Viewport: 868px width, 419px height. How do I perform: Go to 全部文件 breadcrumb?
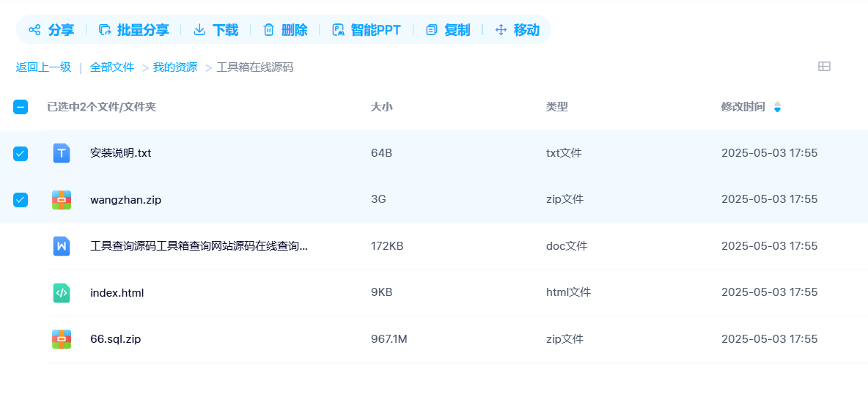pyautogui.click(x=112, y=67)
